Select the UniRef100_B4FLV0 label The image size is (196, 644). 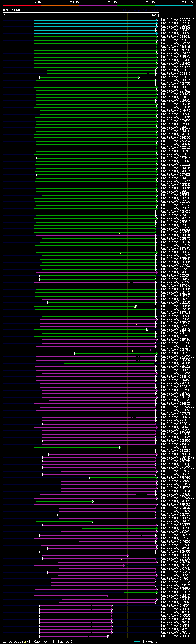pyautogui.click(x=176, y=57)
